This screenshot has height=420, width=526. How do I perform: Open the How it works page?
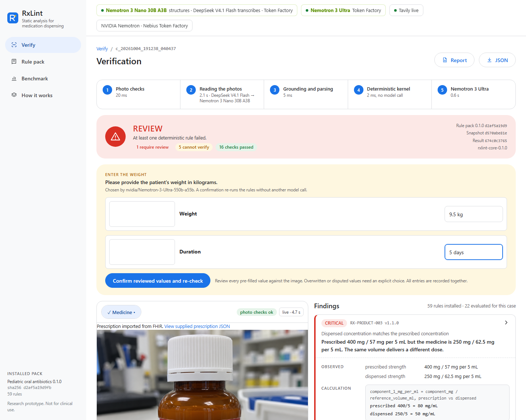pyautogui.click(x=43, y=95)
